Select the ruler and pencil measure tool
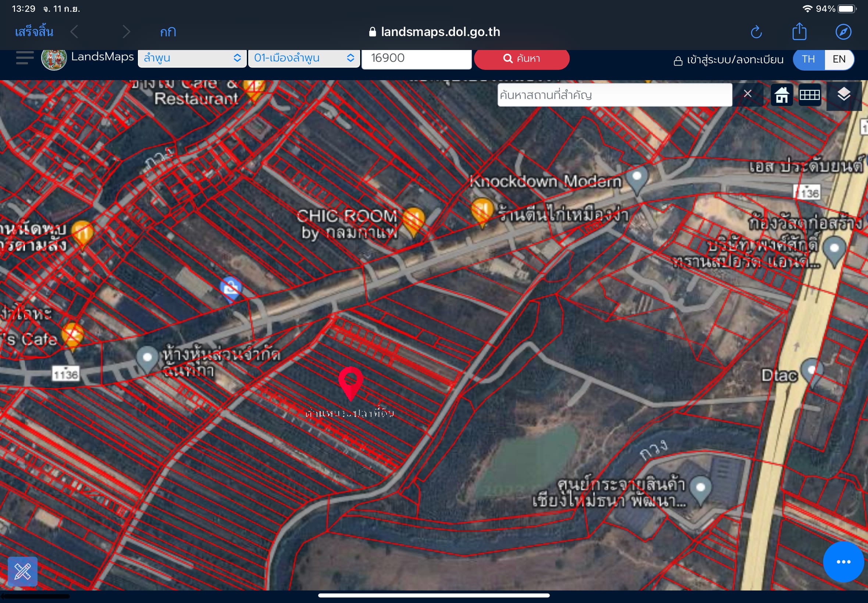 [x=22, y=571]
